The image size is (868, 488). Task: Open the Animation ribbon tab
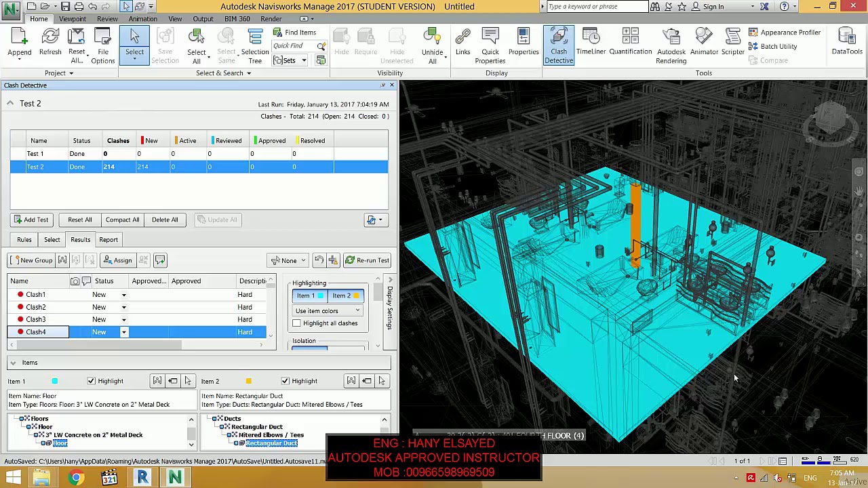click(143, 19)
